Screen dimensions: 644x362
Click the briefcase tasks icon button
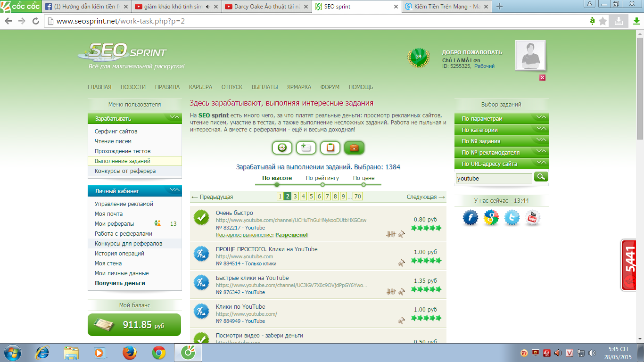[x=354, y=148]
